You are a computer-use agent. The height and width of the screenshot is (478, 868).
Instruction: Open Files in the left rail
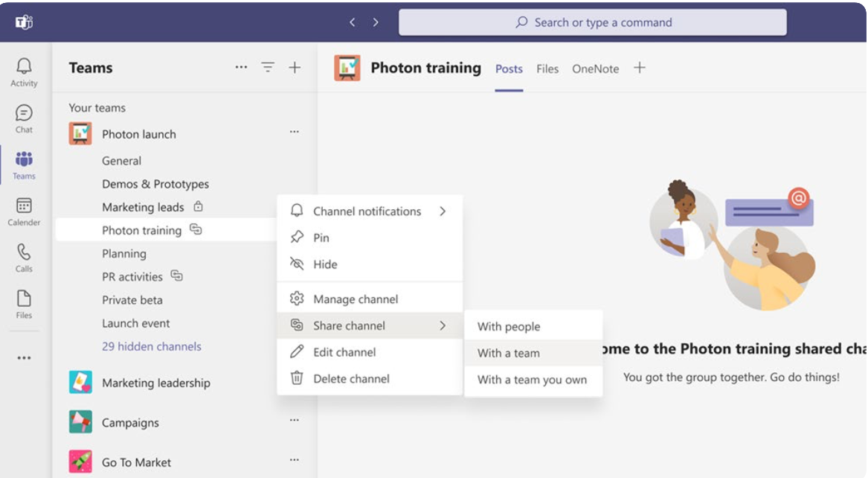click(x=24, y=304)
